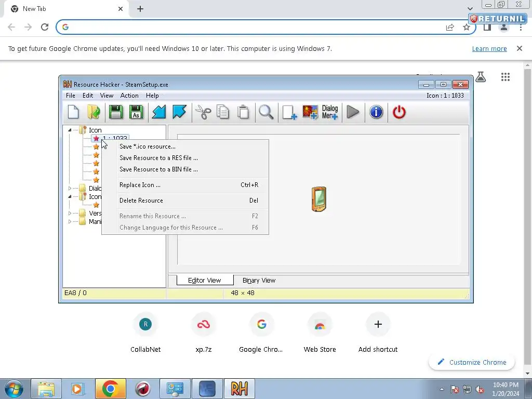Switch to Resource Hacker taskbar button
The width and height of the screenshot is (532, 399).
[x=240, y=389]
